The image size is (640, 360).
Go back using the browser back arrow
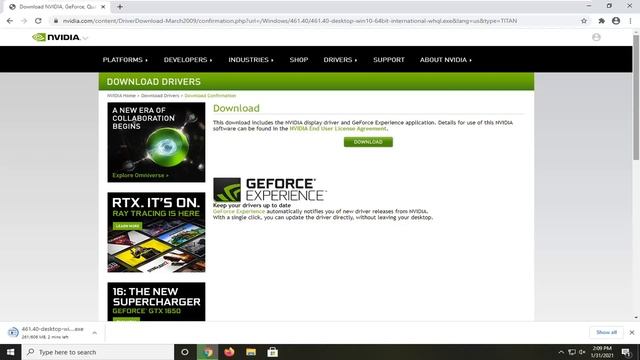click(10, 21)
